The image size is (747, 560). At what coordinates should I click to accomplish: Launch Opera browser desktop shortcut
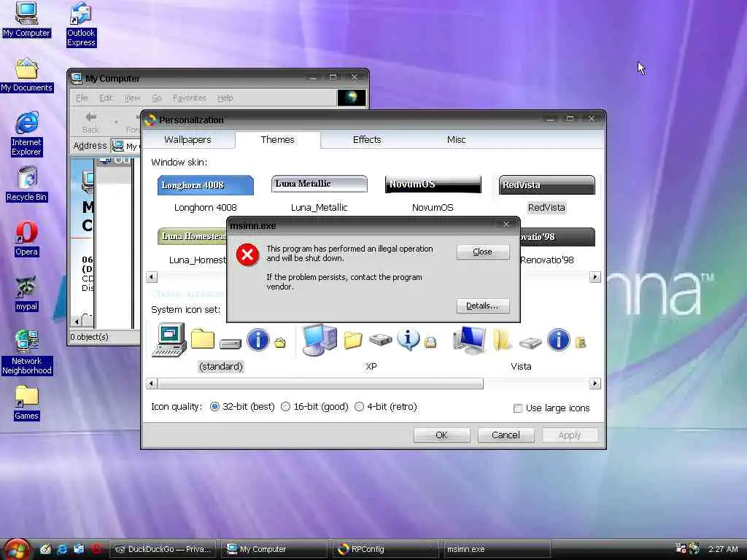point(27,239)
